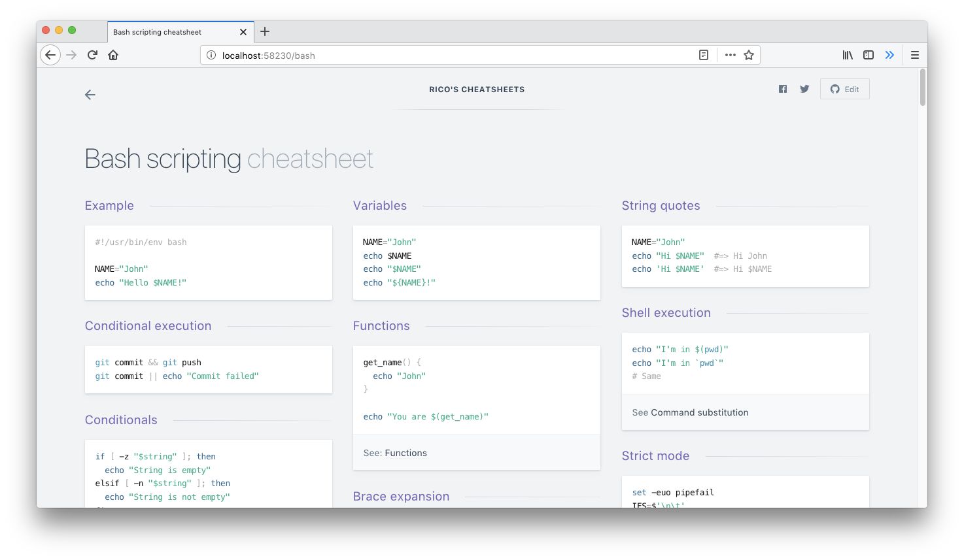Image resolution: width=964 pixels, height=560 pixels.
Task: Click the browser back navigation arrow
Action: point(50,55)
